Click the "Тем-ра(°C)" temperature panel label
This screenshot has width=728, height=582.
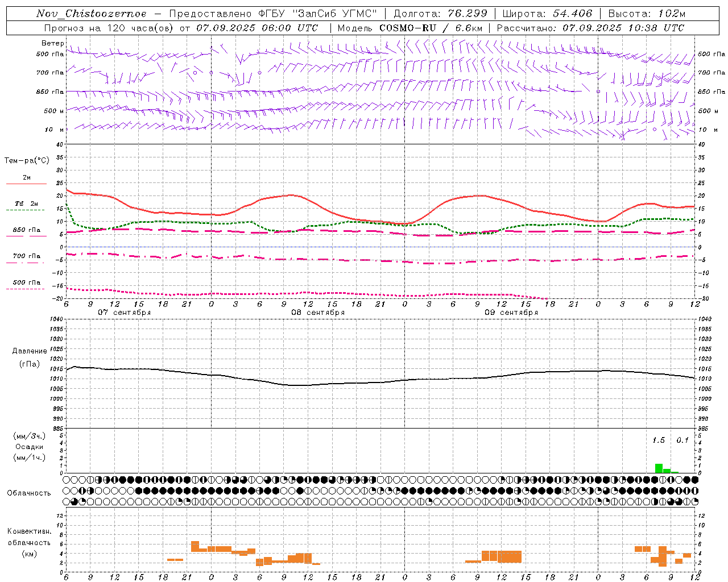pos(27,161)
